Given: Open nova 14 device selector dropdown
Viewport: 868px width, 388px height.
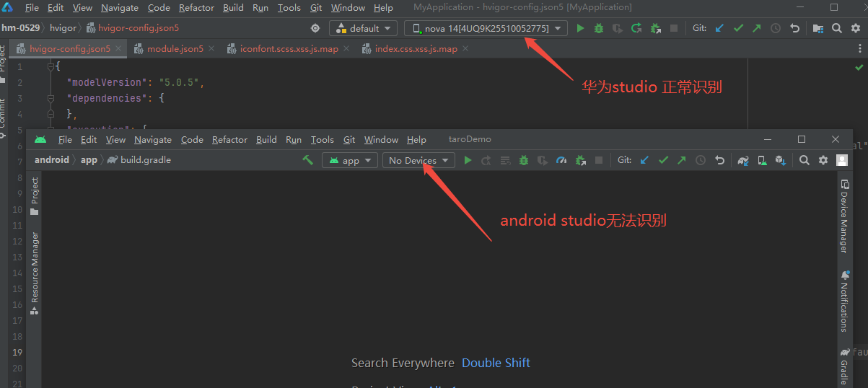Looking at the screenshot, I should (486, 28).
